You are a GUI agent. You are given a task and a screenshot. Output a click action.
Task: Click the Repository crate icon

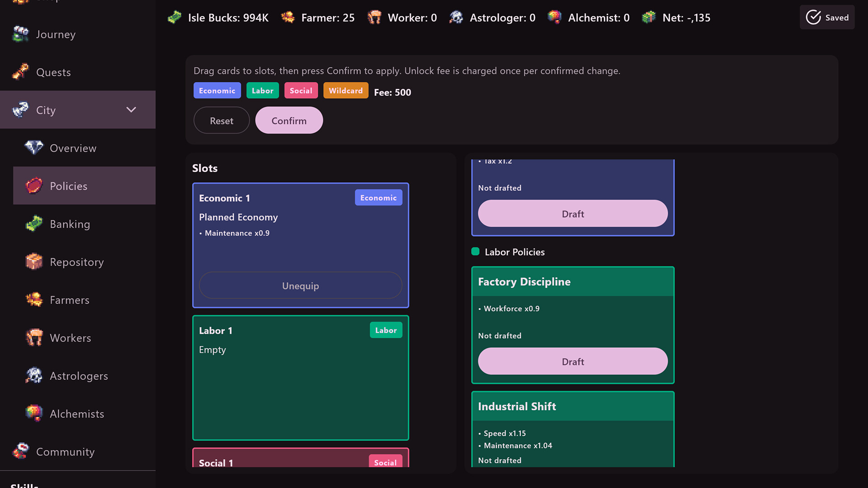(x=34, y=262)
